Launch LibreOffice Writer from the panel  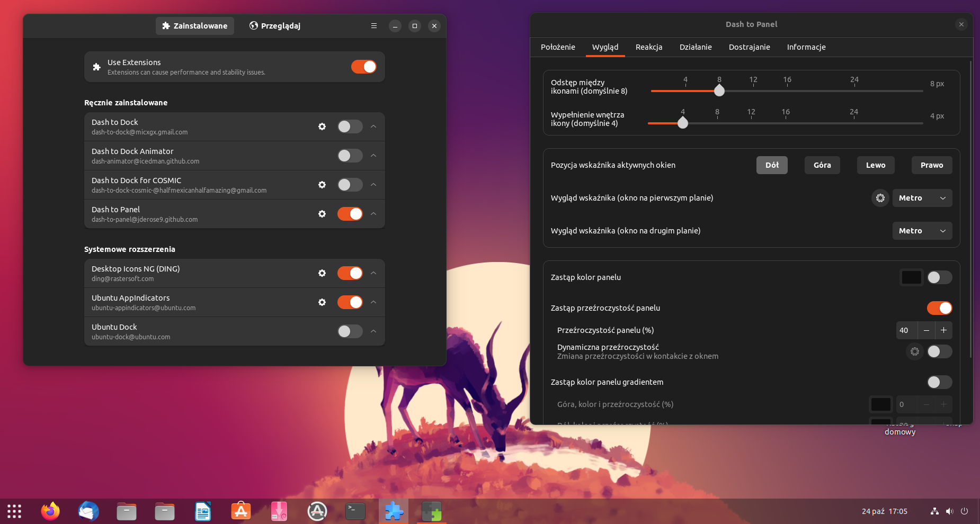[203, 511]
